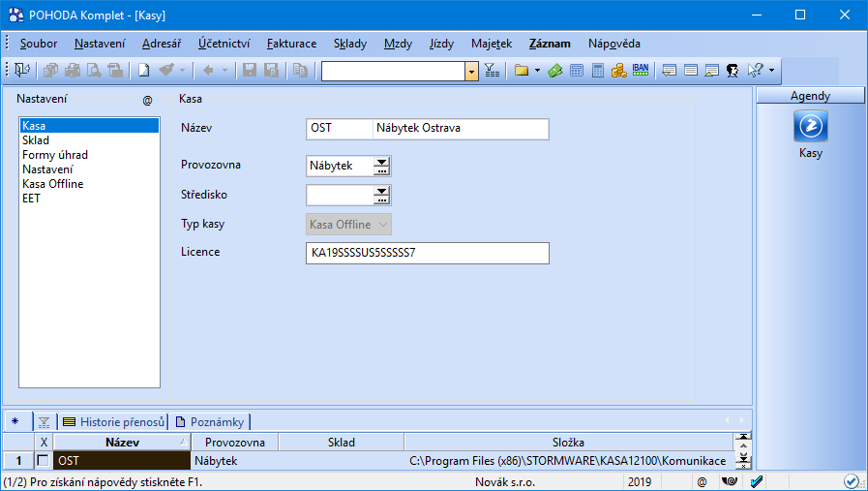868x491 pixels.
Task: Open dropdown arrow beside the checkmark icon
Action: point(182,71)
